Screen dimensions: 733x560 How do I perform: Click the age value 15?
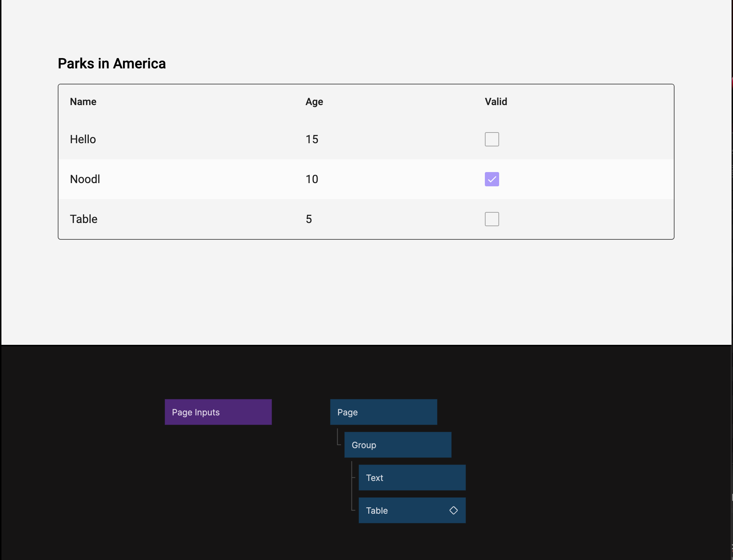312,139
